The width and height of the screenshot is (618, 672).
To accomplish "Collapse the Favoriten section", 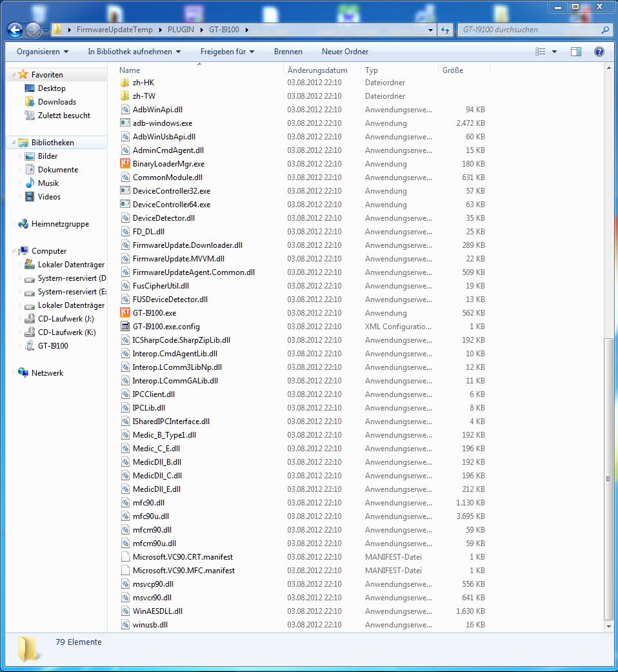I will click(14, 75).
